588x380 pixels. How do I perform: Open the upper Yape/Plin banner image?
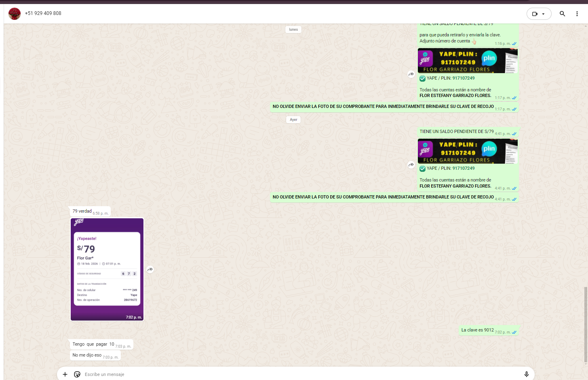coord(468,61)
